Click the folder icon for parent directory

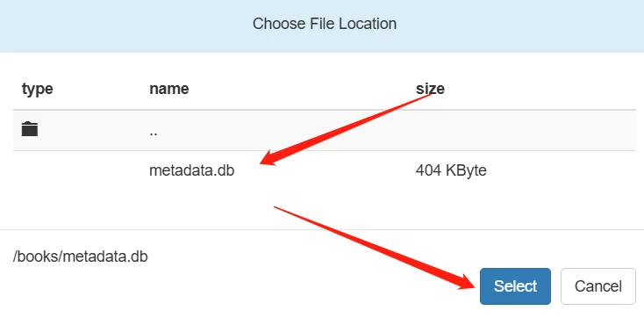(30, 129)
